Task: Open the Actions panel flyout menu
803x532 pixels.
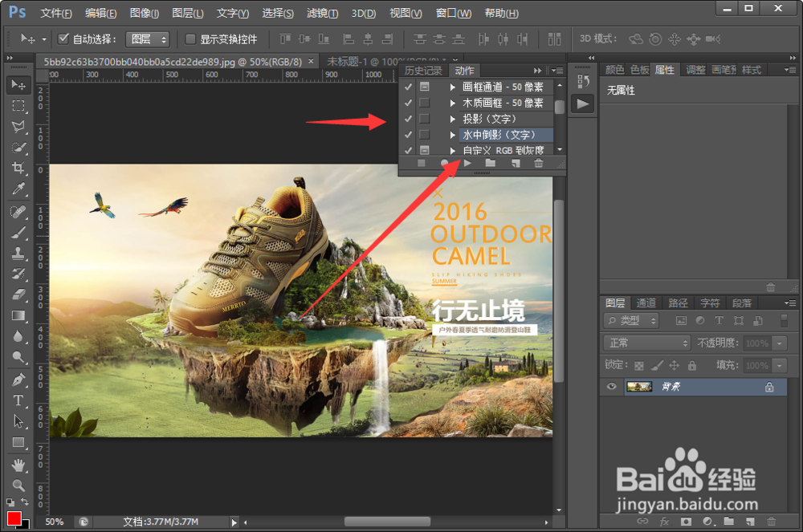Action: 558,71
